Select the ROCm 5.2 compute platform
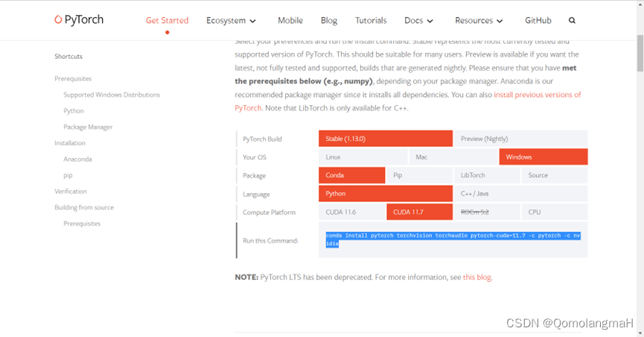Image resolution: width=644 pixels, height=337 pixels. click(x=487, y=212)
